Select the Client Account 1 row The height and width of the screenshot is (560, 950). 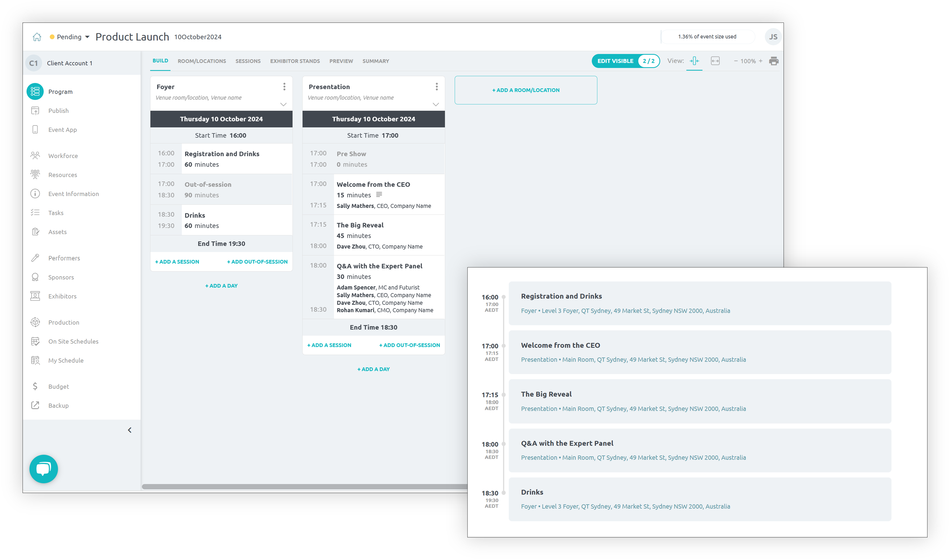(x=82, y=63)
